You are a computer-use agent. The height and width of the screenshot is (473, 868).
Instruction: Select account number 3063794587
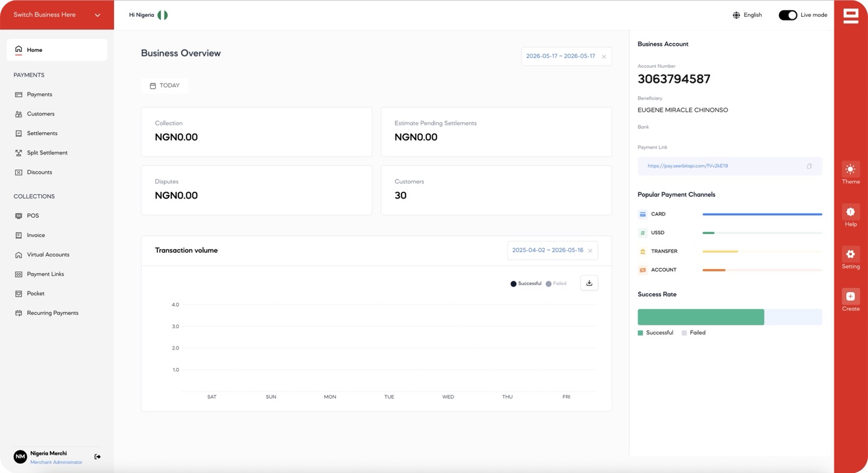pyautogui.click(x=674, y=79)
